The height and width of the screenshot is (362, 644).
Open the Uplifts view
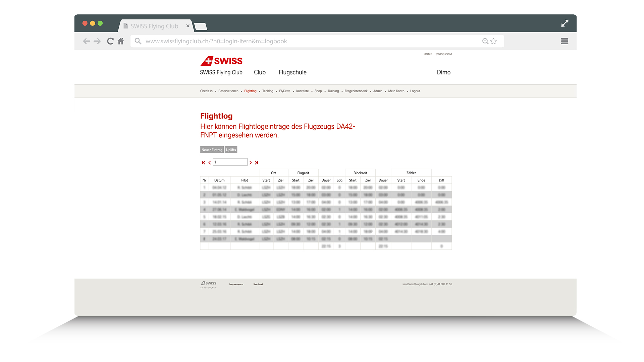[x=231, y=149]
